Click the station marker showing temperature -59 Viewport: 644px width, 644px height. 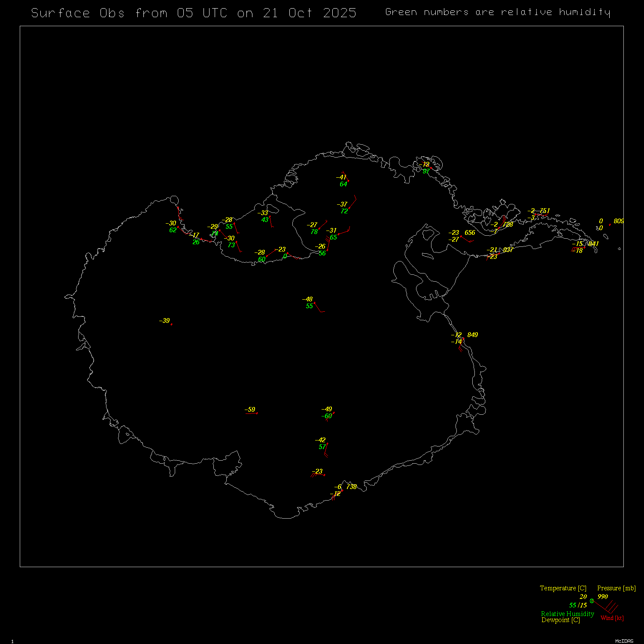click(257, 413)
